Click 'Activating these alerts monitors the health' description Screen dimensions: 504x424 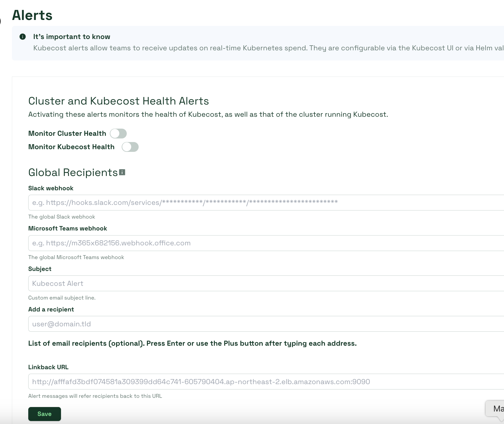coord(208,114)
